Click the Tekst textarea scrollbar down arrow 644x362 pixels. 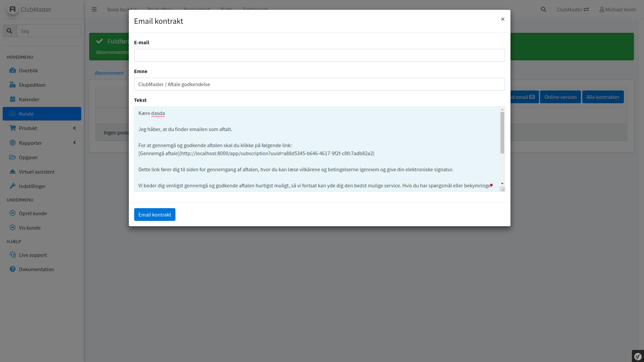tap(502, 184)
